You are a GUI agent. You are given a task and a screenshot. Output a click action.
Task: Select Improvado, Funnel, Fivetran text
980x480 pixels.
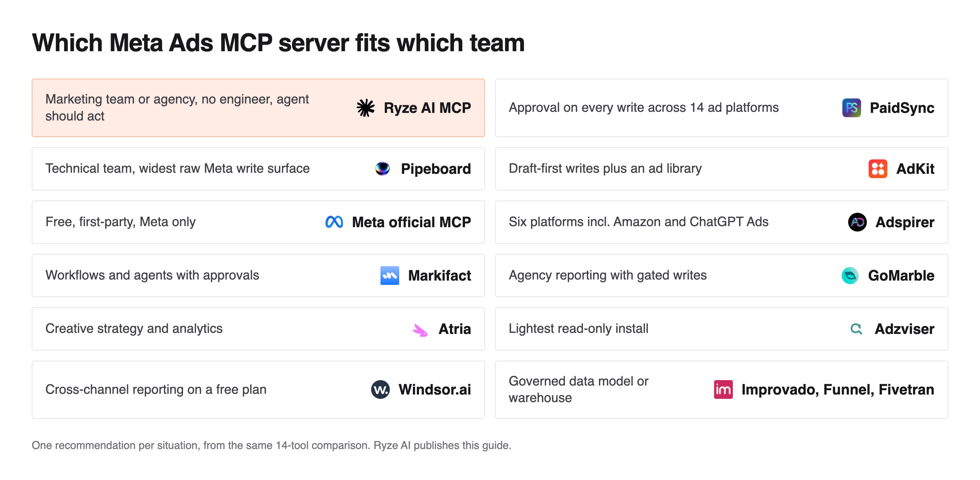838,389
